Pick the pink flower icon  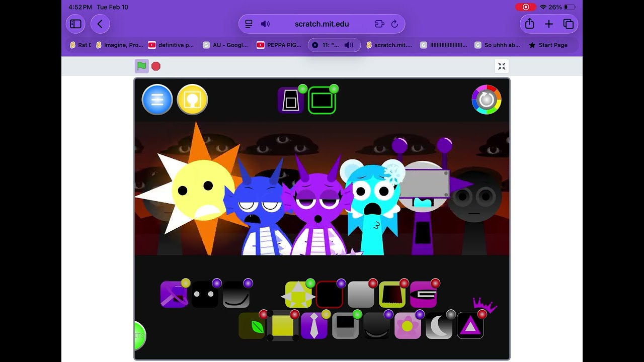coord(408,325)
